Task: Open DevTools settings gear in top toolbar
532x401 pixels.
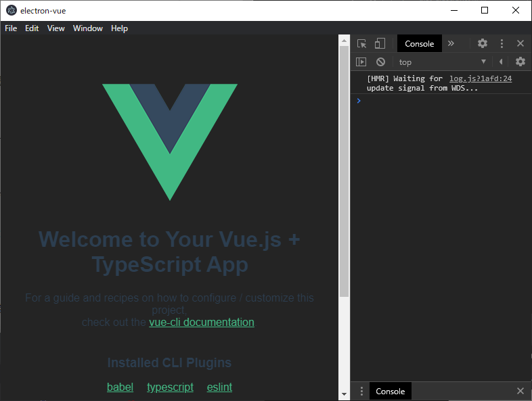Action: tap(483, 43)
